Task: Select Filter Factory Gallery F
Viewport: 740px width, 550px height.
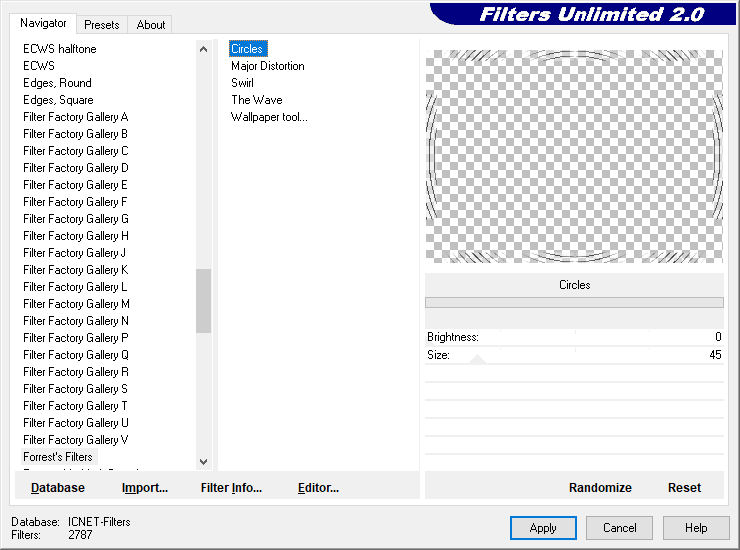Action: [x=76, y=202]
